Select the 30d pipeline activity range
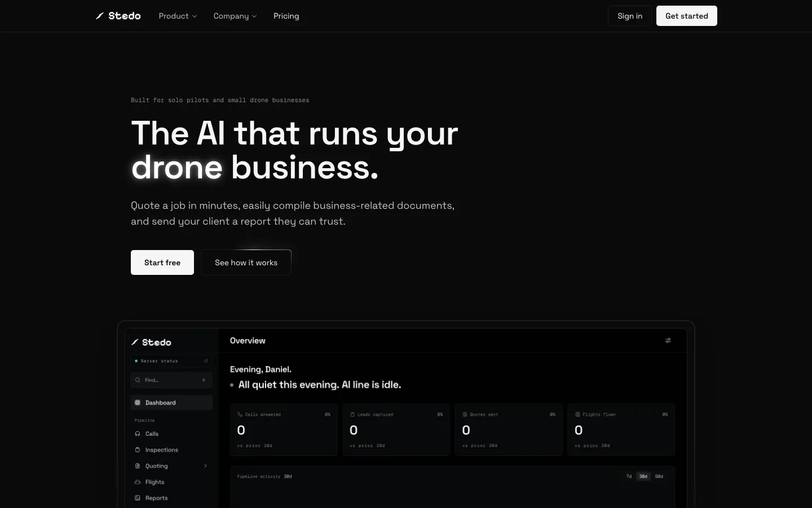 point(643,476)
